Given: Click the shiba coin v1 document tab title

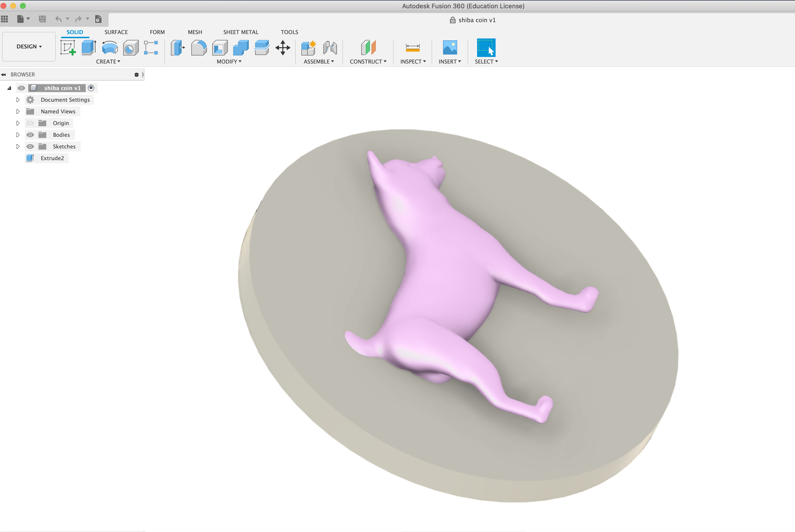Looking at the screenshot, I should (x=477, y=20).
